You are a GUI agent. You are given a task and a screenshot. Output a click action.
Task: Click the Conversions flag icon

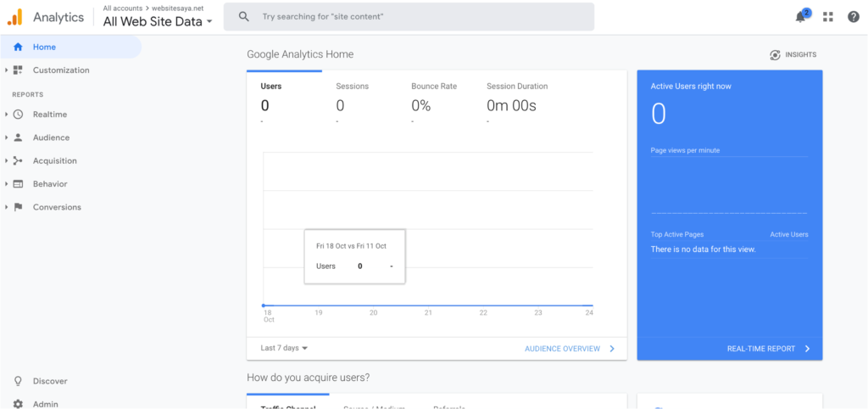click(19, 207)
